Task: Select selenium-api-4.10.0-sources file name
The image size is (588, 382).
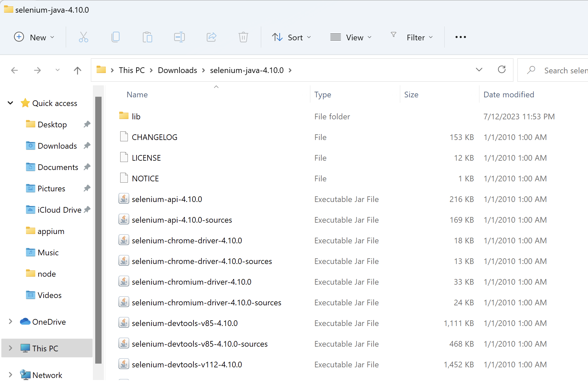Action: 182,220
